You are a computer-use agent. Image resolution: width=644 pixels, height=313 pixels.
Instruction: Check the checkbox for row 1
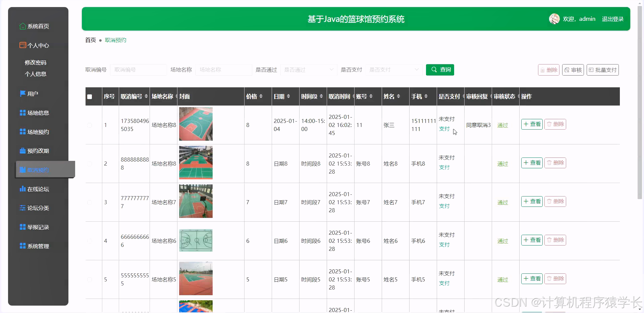pyautogui.click(x=89, y=125)
